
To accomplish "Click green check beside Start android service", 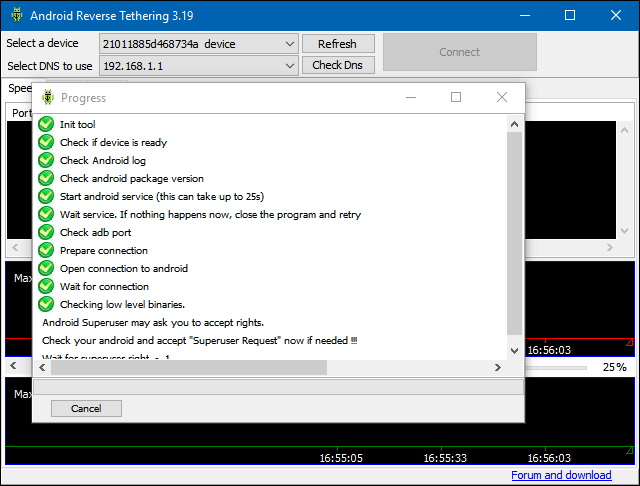I will [x=46, y=196].
